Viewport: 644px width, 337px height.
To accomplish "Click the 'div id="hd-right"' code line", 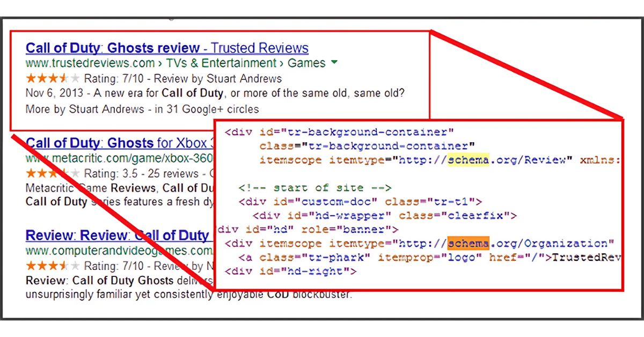I will point(291,272).
